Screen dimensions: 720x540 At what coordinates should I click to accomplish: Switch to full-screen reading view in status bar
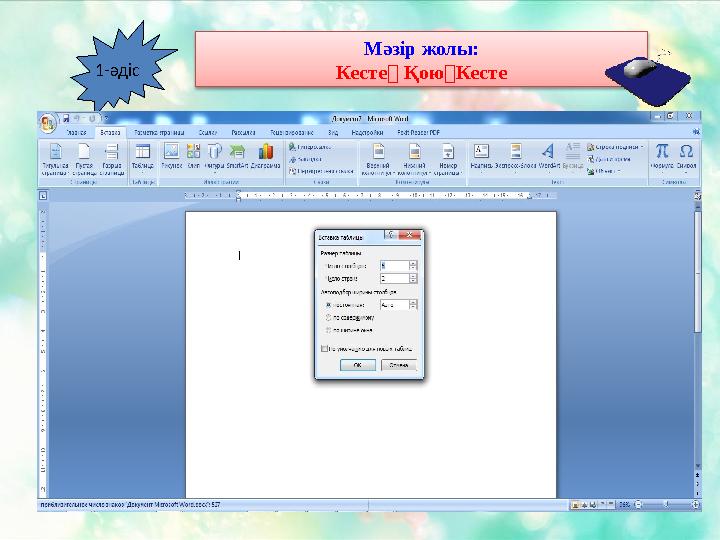tap(585, 505)
